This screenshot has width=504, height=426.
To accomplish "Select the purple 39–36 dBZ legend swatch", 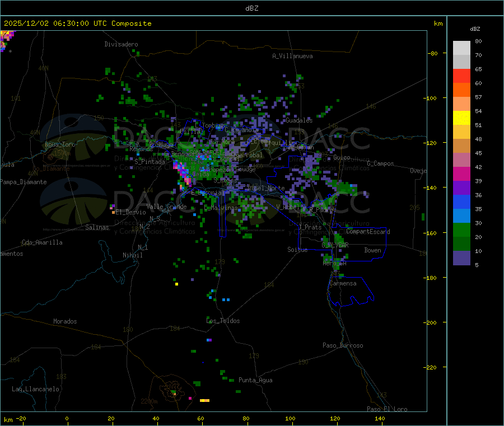I will click(461, 188).
